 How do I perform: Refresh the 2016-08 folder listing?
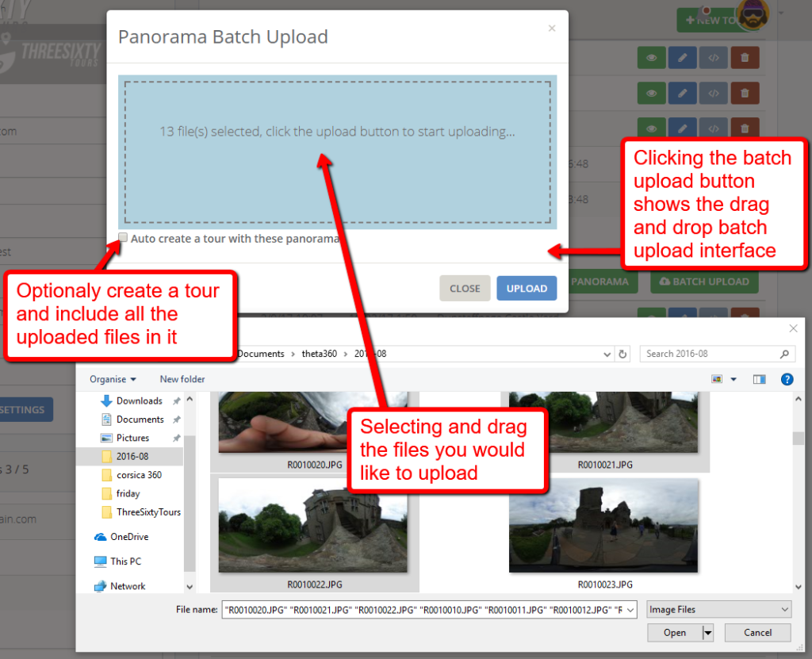622,354
